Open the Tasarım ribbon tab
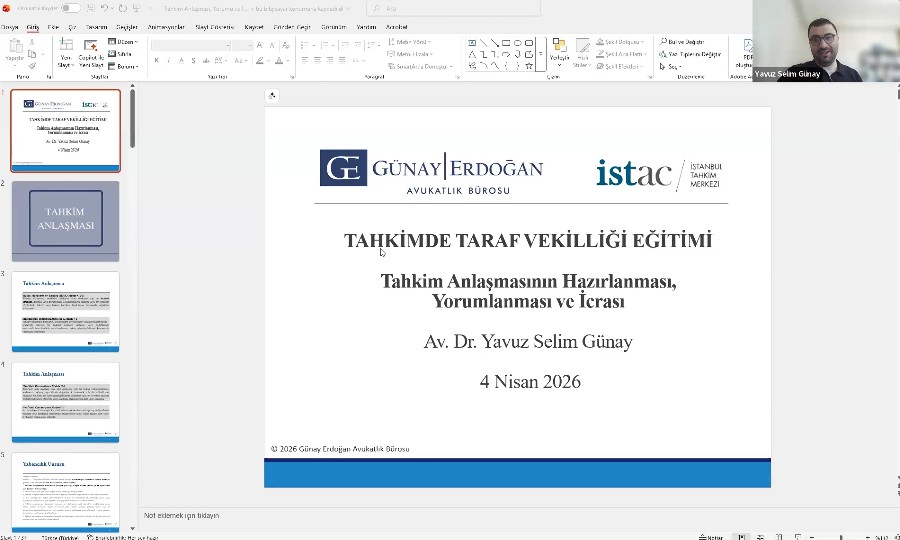Image resolution: width=900 pixels, height=540 pixels. click(96, 27)
